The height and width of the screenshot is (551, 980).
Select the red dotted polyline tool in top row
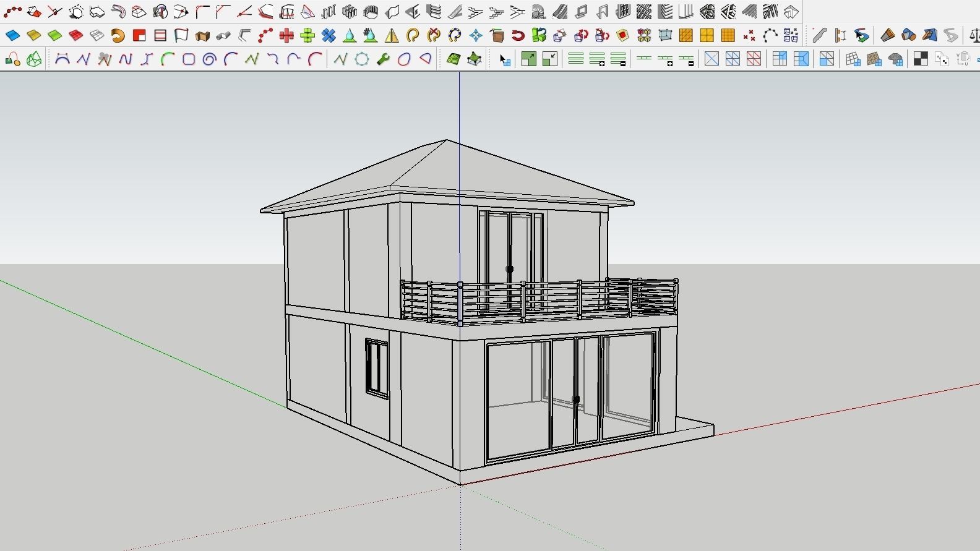pos(13,12)
